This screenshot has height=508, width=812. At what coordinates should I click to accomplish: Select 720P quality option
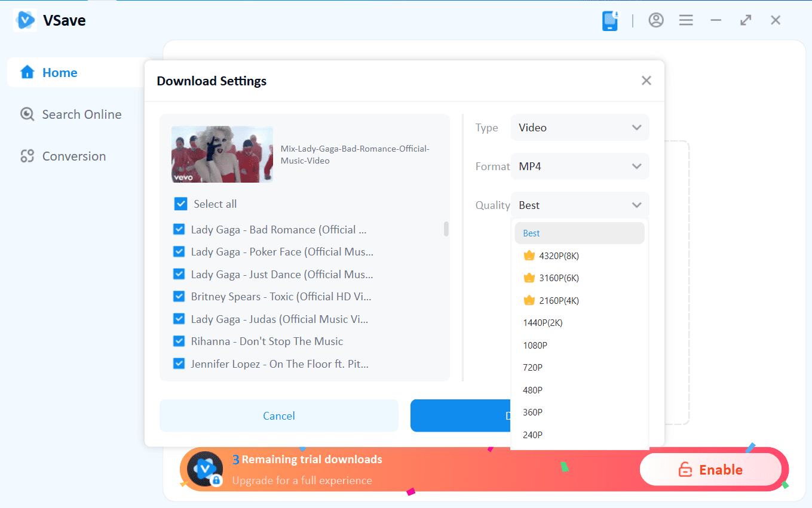click(x=580, y=367)
